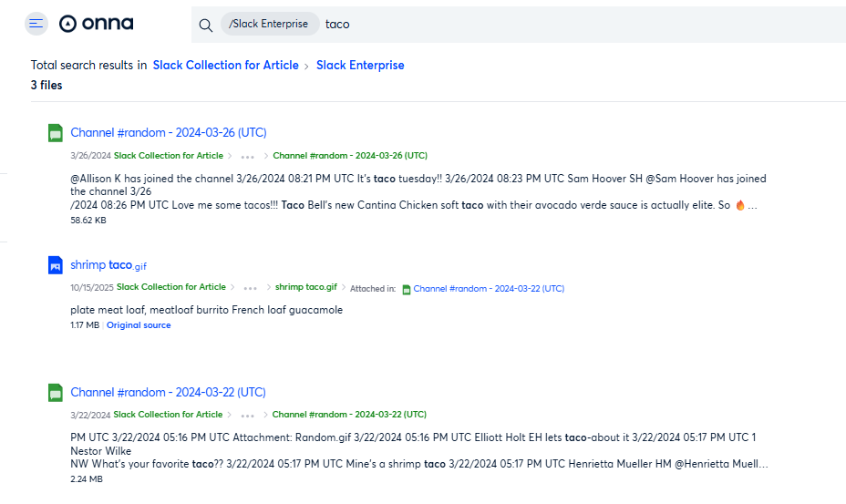Click the green chat icon for 2024-03-22 result
846x504 pixels.
pos(56,393)
